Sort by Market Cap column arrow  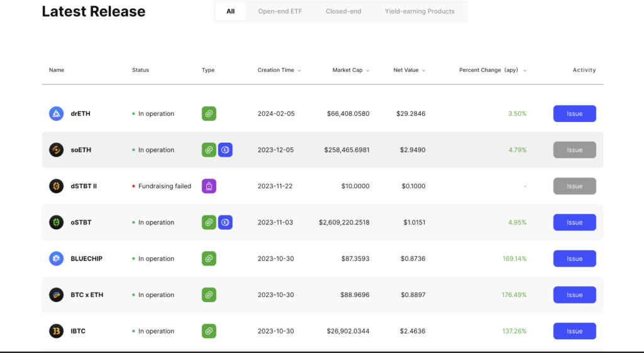pos(367,70)
